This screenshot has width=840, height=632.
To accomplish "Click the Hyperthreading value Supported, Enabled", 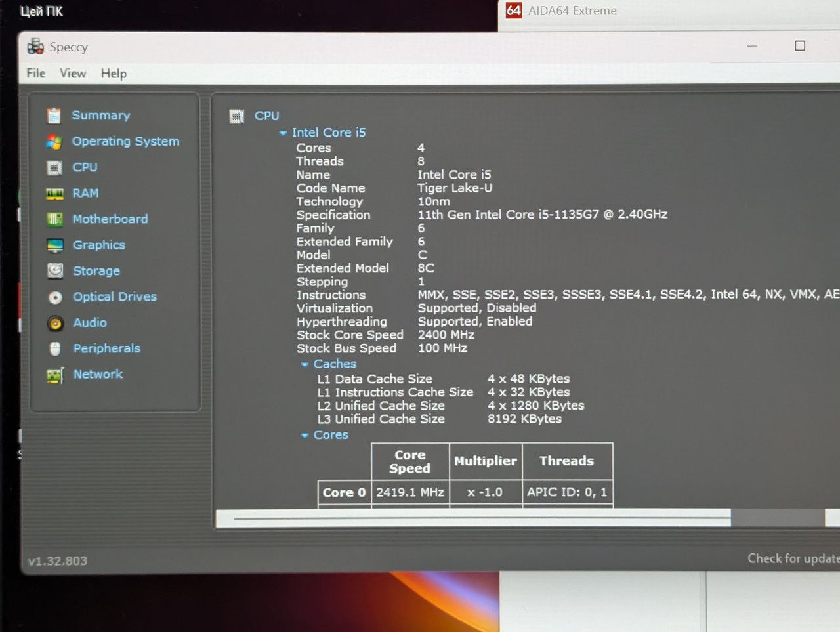I will point(475,322).
